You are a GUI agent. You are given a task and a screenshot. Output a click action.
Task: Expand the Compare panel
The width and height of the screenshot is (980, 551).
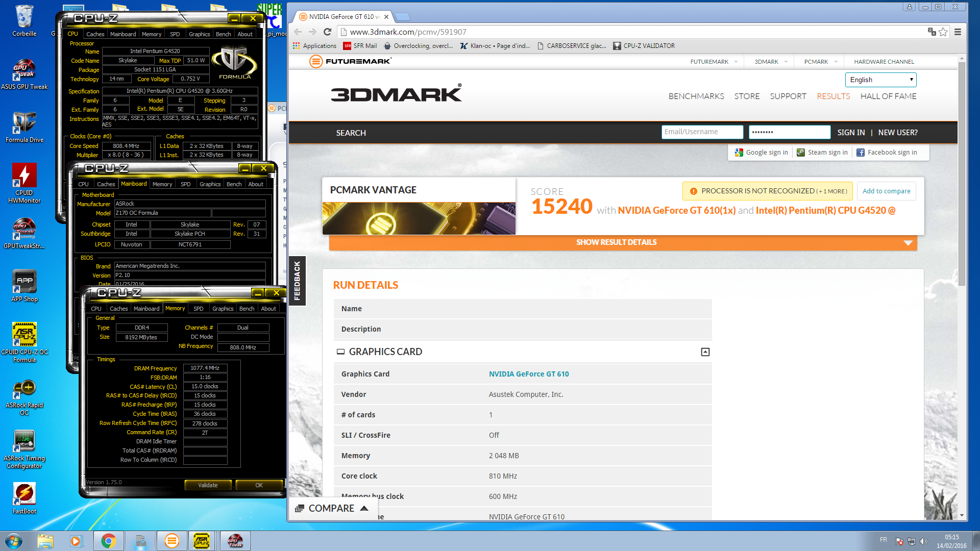[x=333, y=508]
